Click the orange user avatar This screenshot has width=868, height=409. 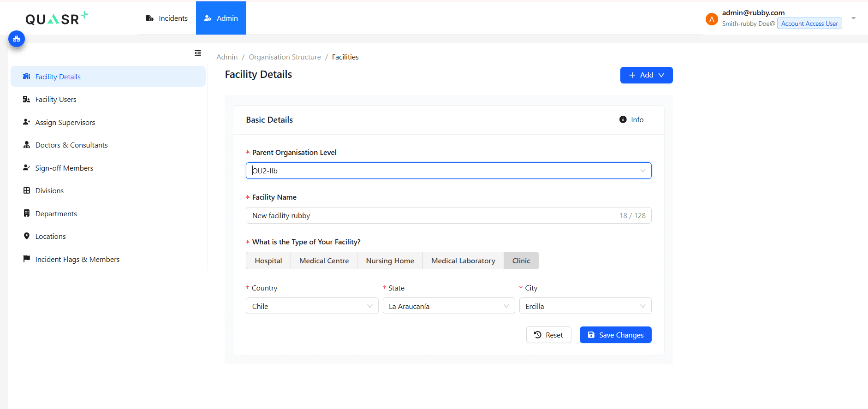(712, 19)
